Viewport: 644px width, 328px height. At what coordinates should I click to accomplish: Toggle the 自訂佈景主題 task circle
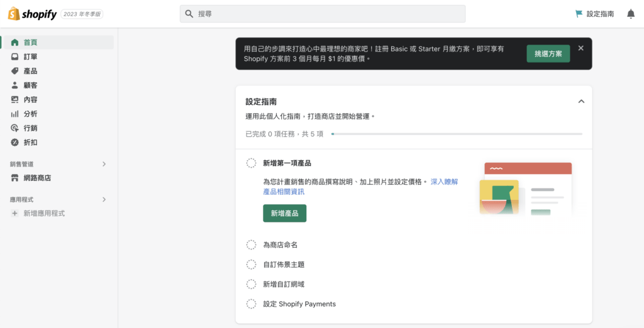[x=252, y=265]
